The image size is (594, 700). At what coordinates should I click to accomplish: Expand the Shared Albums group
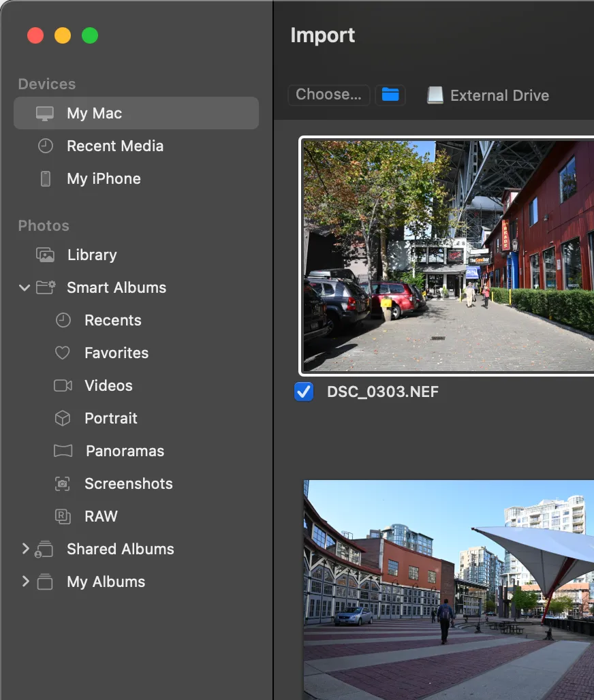click(25, 549)
